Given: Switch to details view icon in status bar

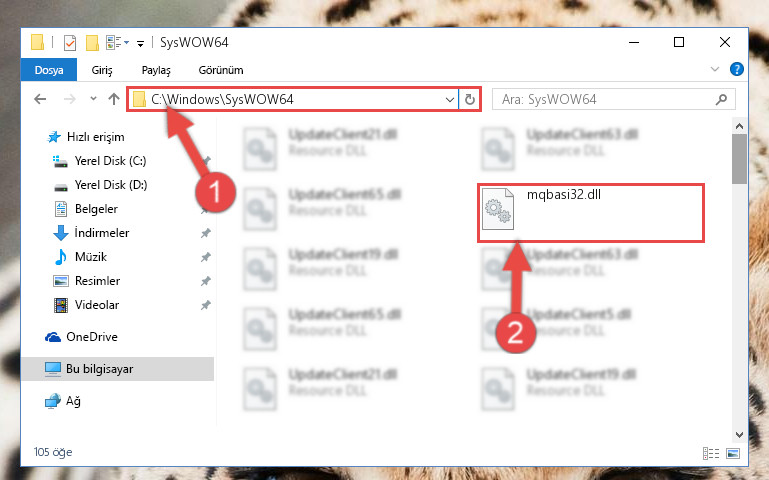Looking at the screenshot, I should pyautogui.click(x=711, y=453).
